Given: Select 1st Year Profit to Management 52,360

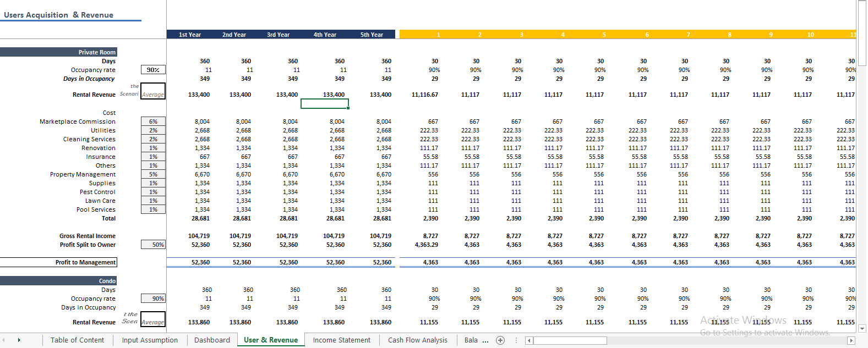Looking at the screenshot, I should (200, 262).
